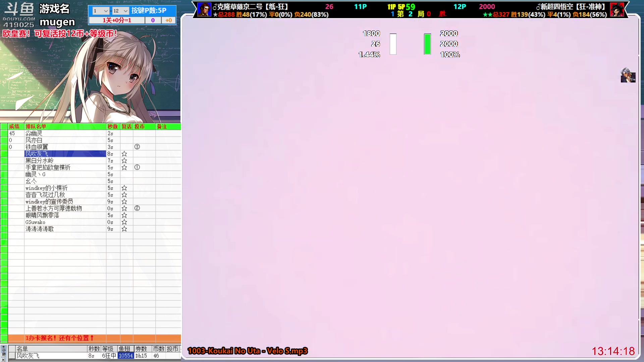Click the 复活 column header

click(126, 126)
